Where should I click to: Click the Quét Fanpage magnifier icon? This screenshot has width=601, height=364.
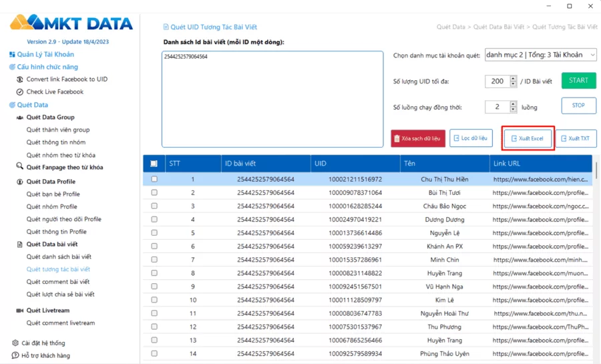tap(20, 168)
